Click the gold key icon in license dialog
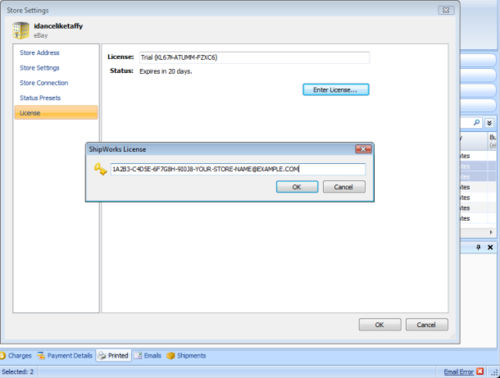This screenshot has height=378, width=500. (100, 169)
